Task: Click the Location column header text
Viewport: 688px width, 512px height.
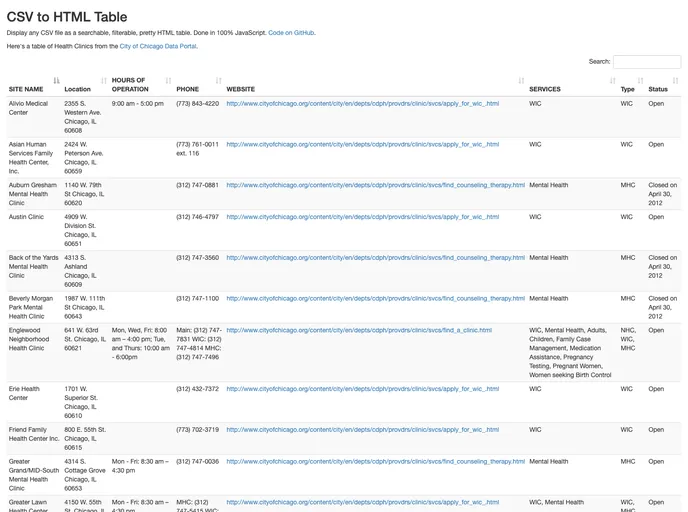Action: pos(77,89)
